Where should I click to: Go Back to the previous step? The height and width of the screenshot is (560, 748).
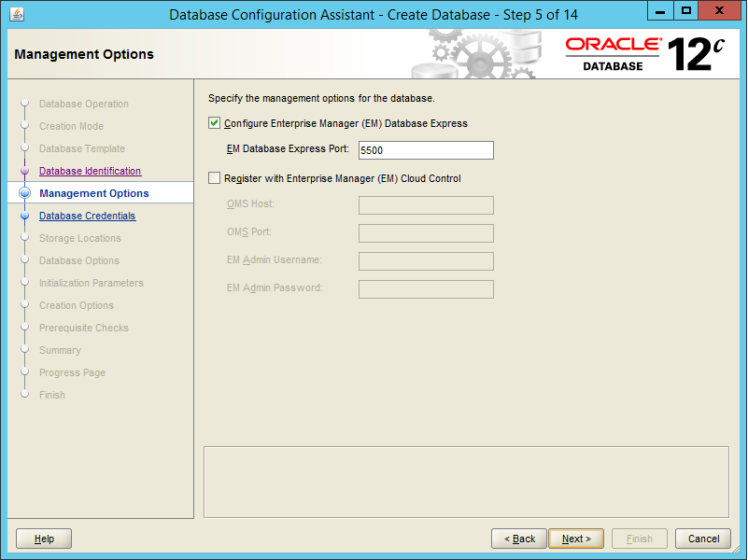519,539
